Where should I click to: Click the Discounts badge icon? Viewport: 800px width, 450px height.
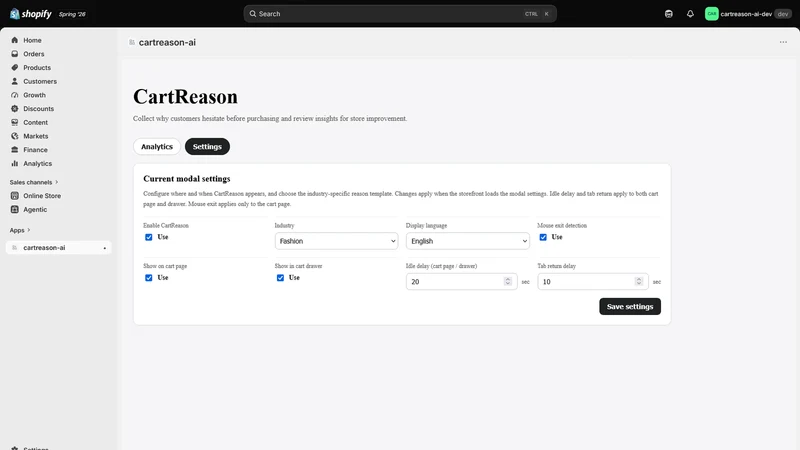click(x=15, y=109)
